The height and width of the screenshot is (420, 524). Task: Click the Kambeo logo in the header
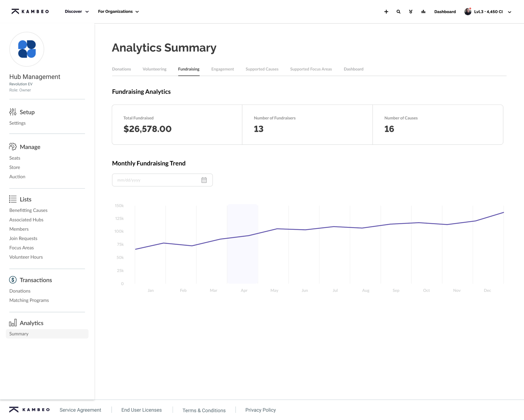point(30,11)
